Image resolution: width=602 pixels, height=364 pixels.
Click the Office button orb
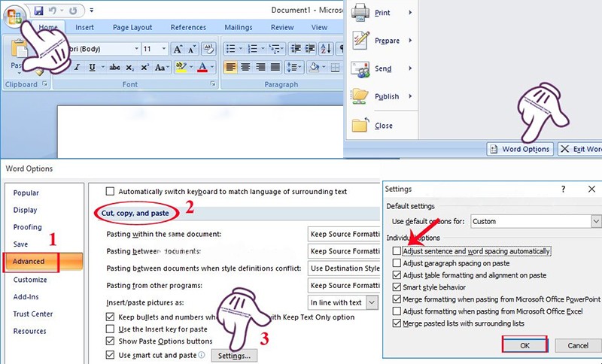tap(14, 15)
